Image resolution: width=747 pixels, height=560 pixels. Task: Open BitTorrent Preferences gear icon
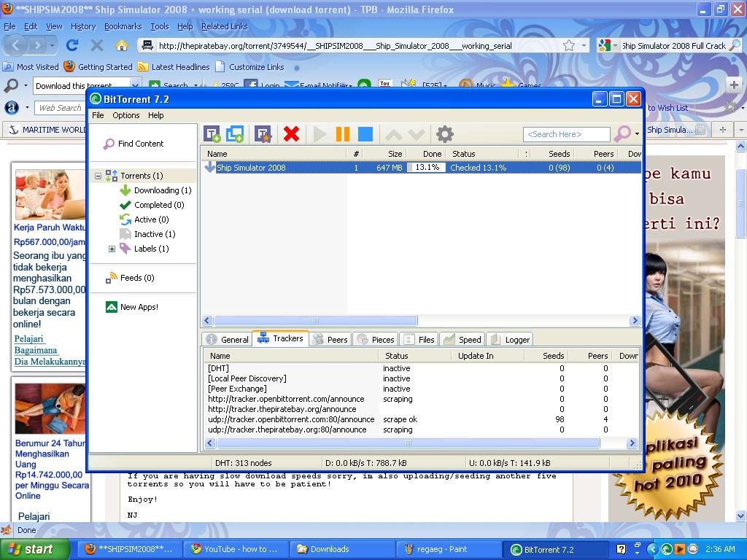click(444, 134)
